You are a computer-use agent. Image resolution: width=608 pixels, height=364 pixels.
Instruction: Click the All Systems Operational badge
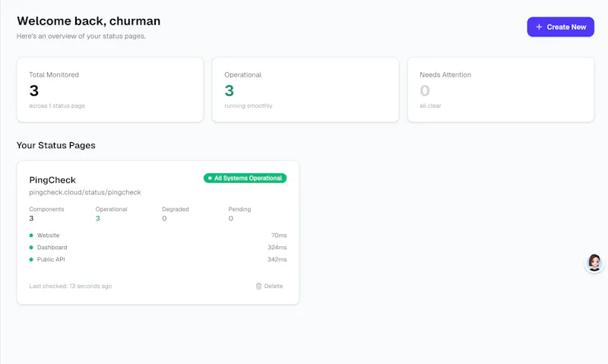pos(245,178)
